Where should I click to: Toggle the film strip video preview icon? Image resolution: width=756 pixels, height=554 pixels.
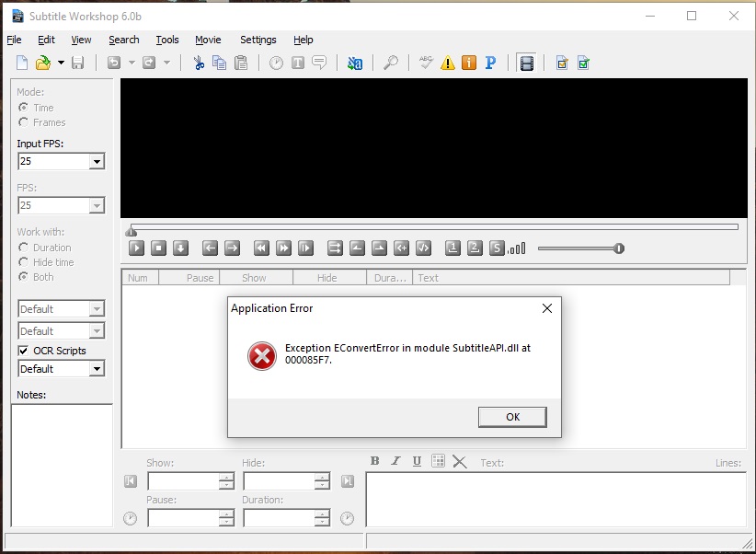pos(526,63)
